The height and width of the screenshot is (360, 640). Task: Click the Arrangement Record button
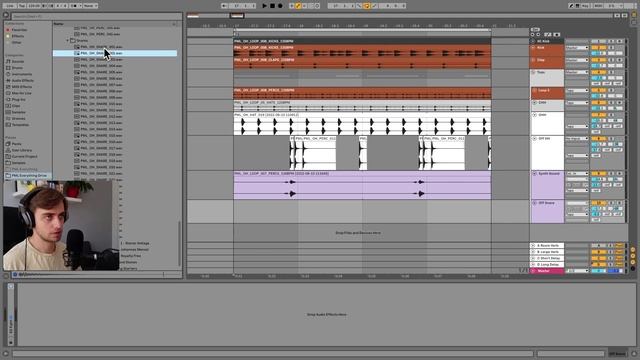[280, 6]
